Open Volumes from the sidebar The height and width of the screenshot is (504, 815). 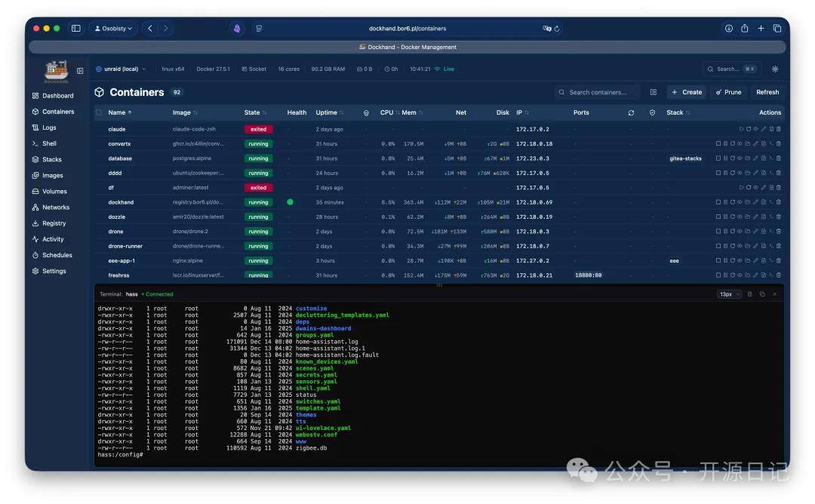(x=50, y=191)
